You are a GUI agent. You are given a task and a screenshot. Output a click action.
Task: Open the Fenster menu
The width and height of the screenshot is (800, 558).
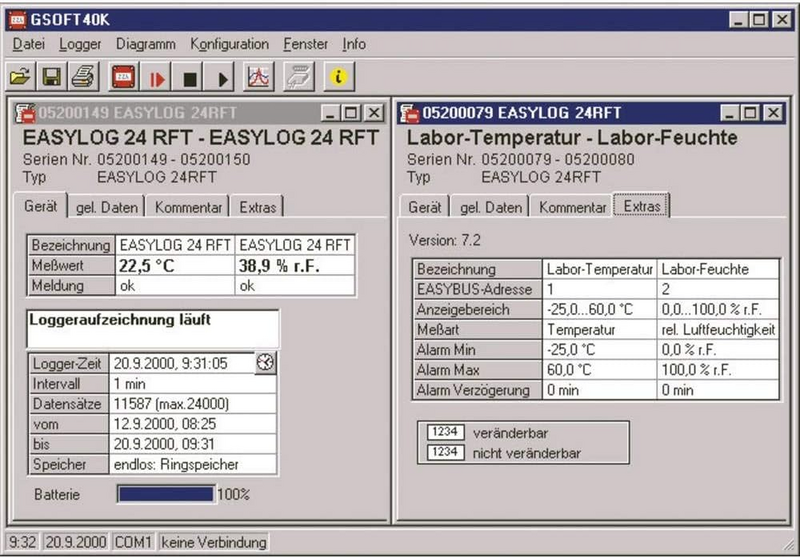pyautogui.click(x=305, y=44)
